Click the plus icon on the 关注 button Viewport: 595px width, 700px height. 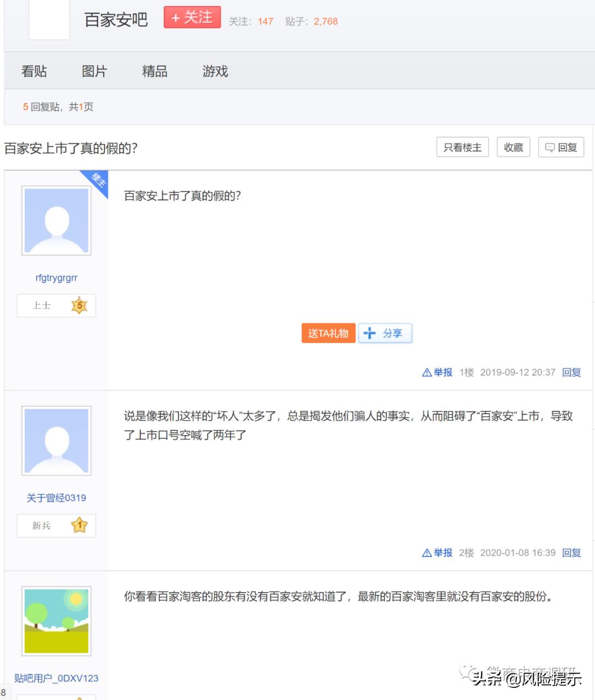[176, 17]
